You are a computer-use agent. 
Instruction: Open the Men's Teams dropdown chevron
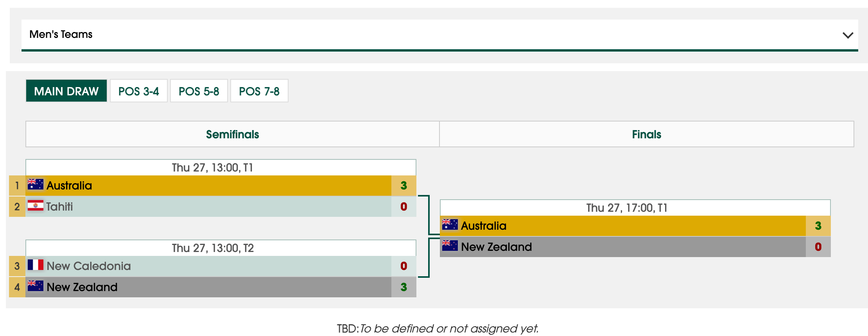coord(848,35)
